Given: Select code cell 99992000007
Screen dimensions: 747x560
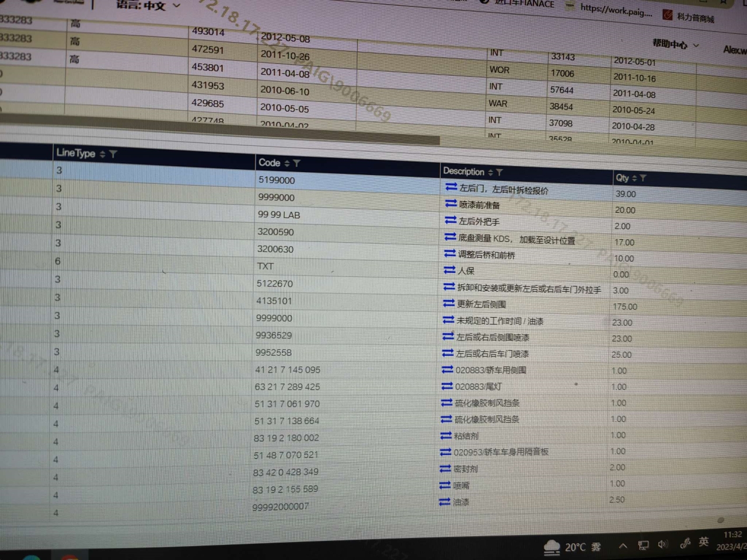Looking at the screenshot, I should pyautogui.click(x=281, y=507).
